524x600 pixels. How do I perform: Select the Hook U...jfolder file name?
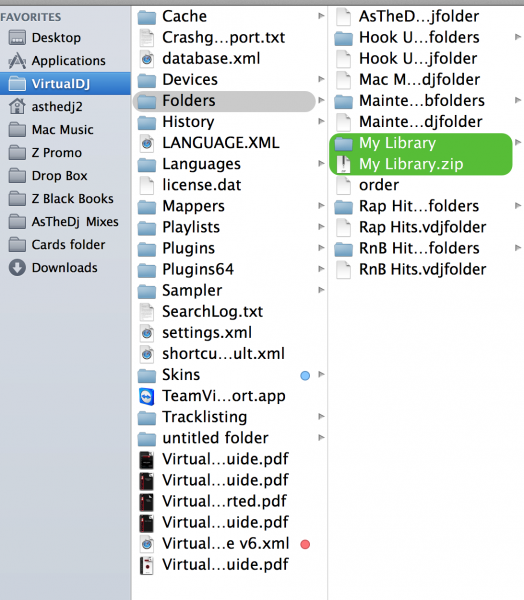418,59
